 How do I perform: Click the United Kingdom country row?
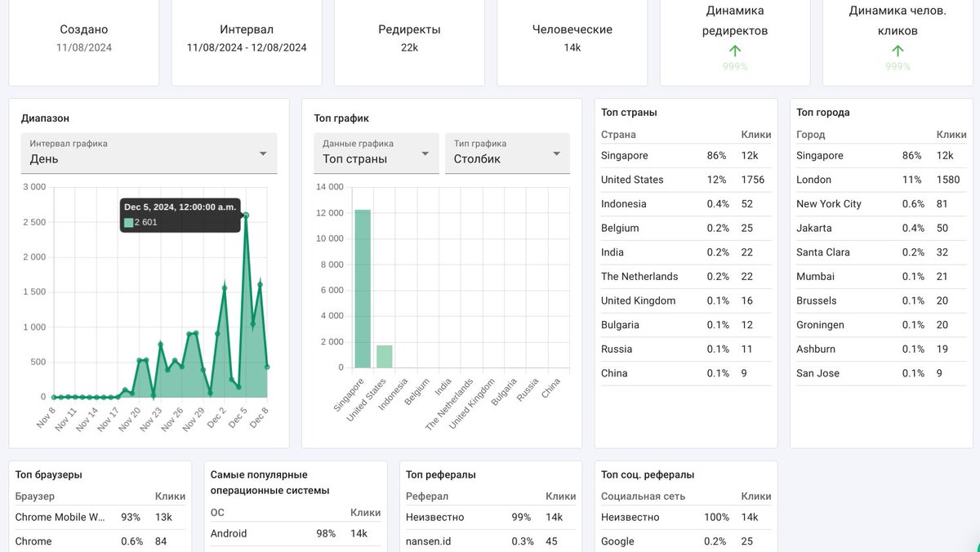tap(686, 300)
